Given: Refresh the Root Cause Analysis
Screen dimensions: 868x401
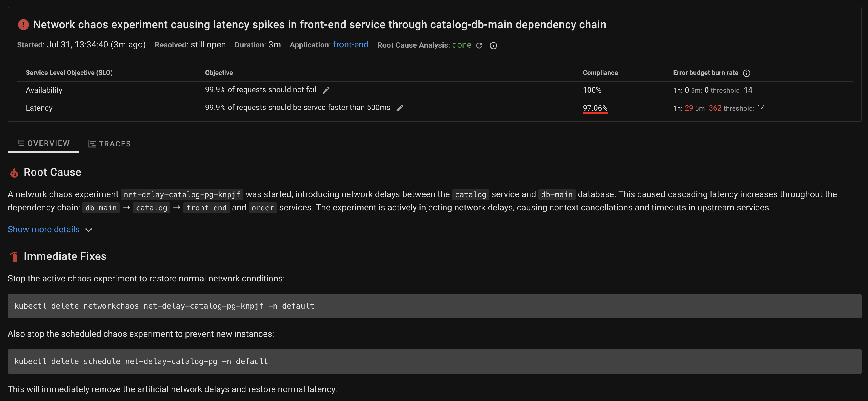Looking at the screenshot, I should (x=479, y=46).
